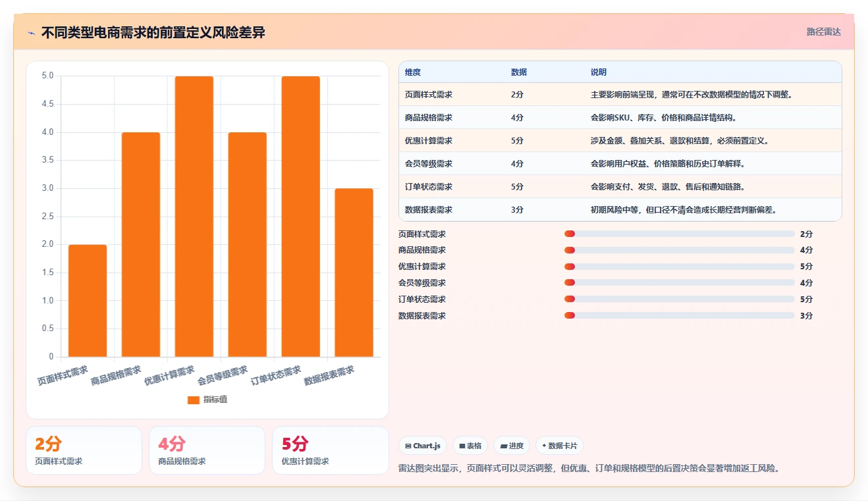Select the 页面样式需求 table row cell
This screenshot has height=501, width=868.
(x=429, y=95)
